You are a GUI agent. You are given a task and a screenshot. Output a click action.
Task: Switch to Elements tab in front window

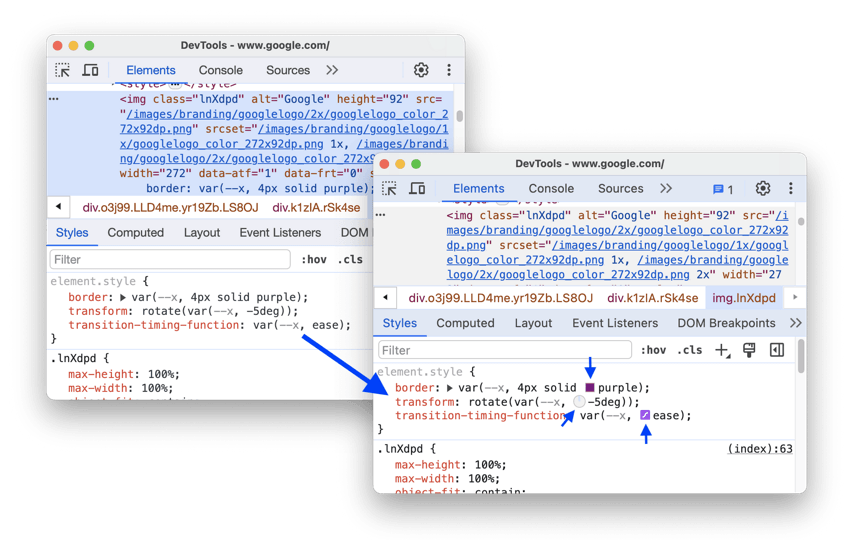pos(478,189)
